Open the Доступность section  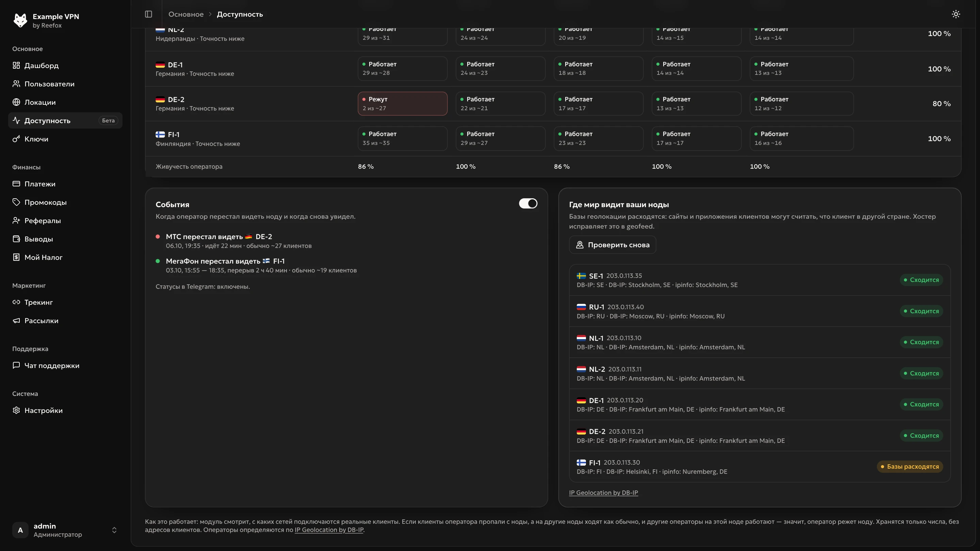[x=65, y=120]
